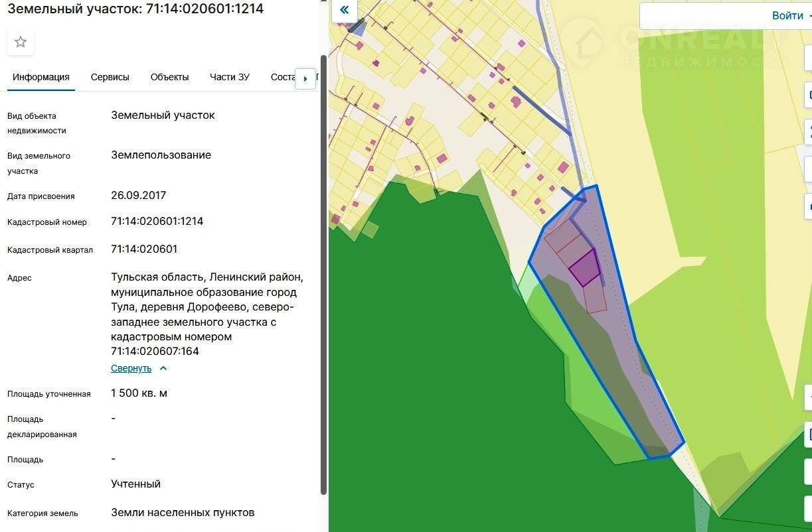Click the info panel vertical scrollbar
This screenshot has width=812, height=532.
point(323,265)
